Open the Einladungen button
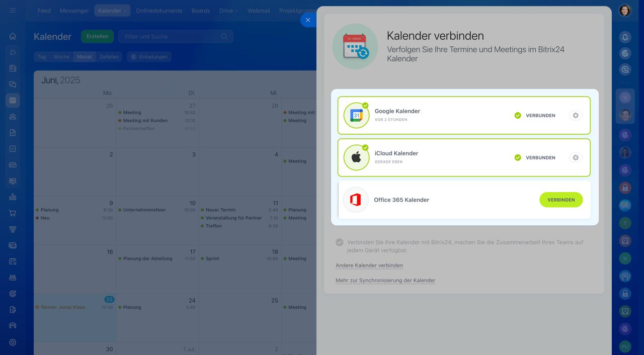 click(149, 57)
